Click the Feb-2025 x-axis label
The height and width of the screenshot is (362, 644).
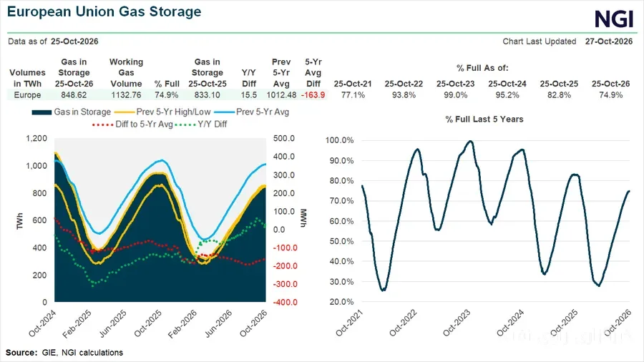point(77,323)
